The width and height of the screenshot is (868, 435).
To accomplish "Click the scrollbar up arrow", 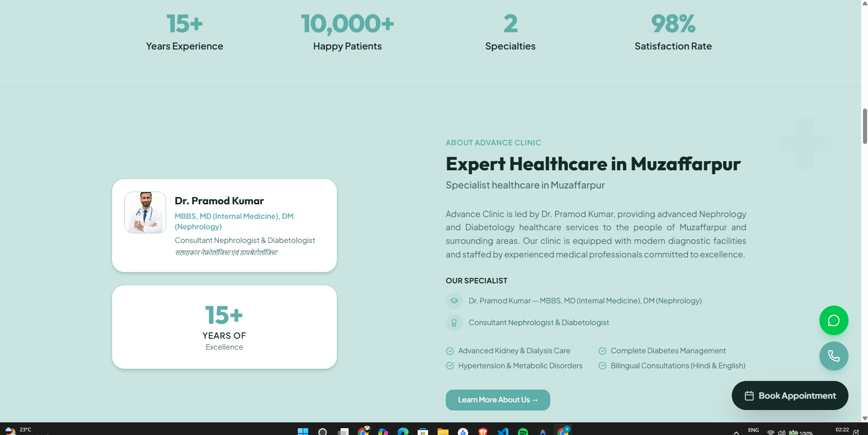I will point(865,3).
